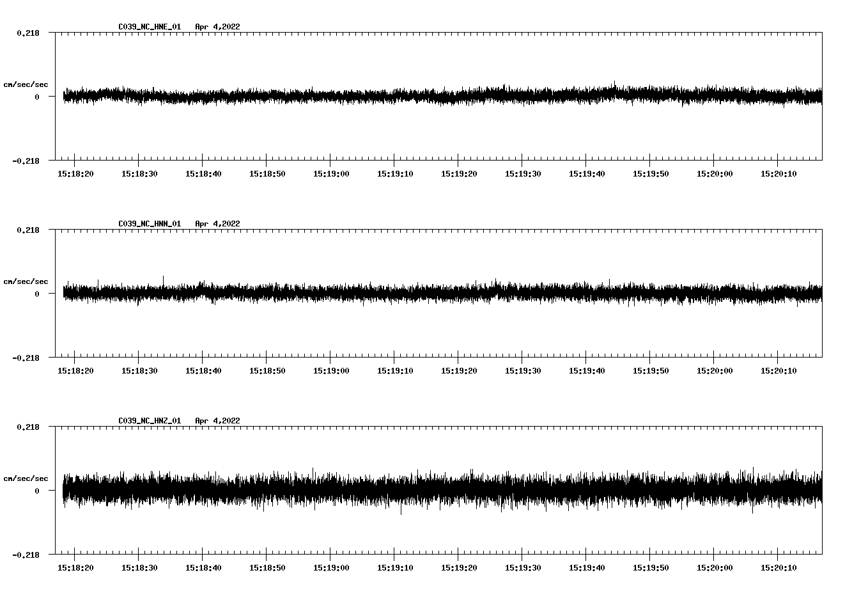Choose the 15:19:30 time label under HNZ plot
868x591 pixels.
[x=523, y=568]
